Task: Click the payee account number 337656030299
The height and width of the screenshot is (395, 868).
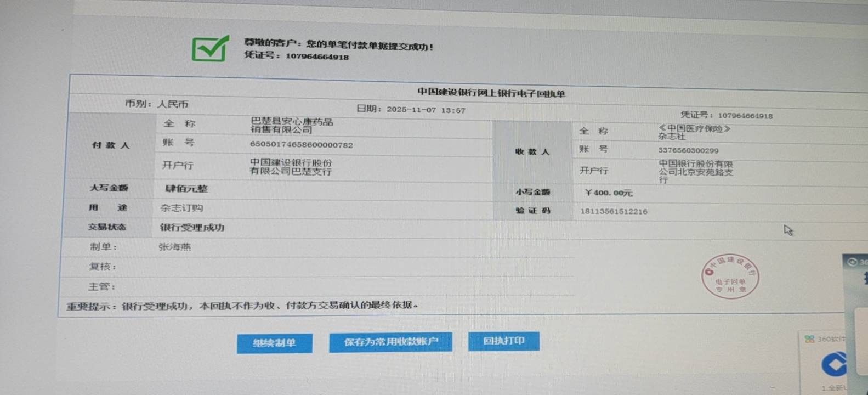Action: tap(688, 150)
